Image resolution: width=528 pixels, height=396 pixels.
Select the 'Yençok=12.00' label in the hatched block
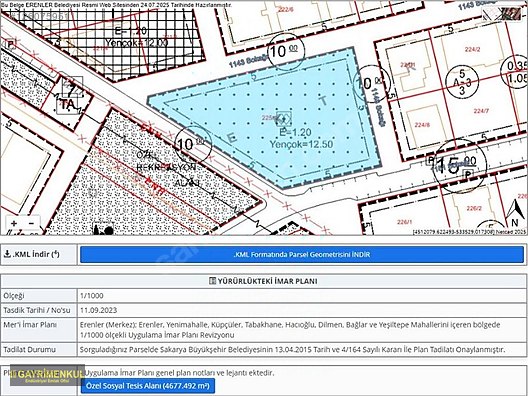point(136,43)
